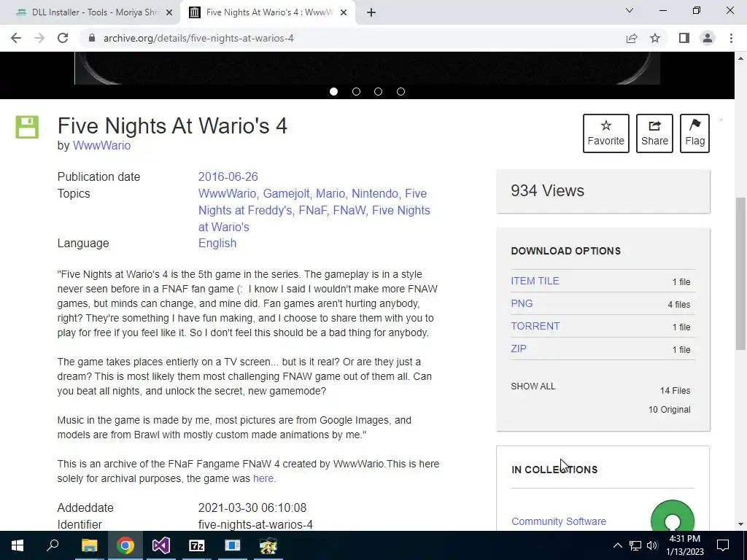Viewport: 747px width, 560px height.
Task: Click the browser forward arrow
Action: pyautogui.click(x=39, y=38)
